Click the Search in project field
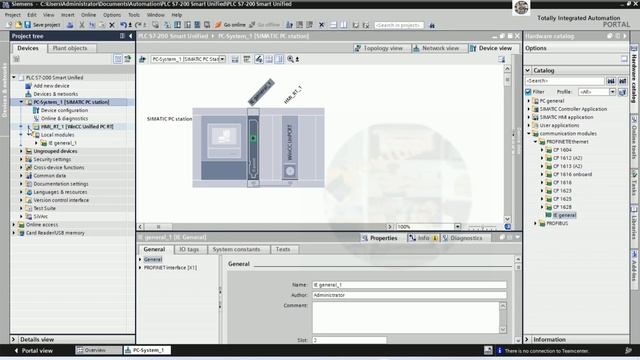The height and width of the screenshot is (360, 640). tap(399, 25)
